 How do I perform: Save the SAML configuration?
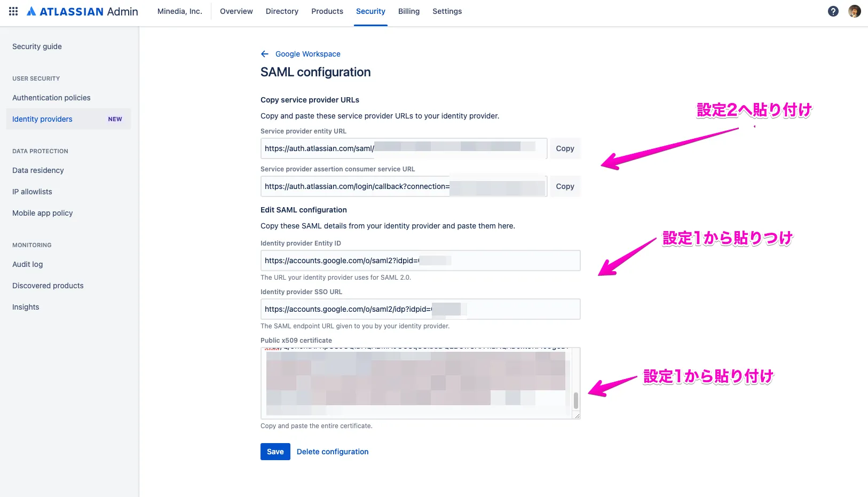[275, 452]
